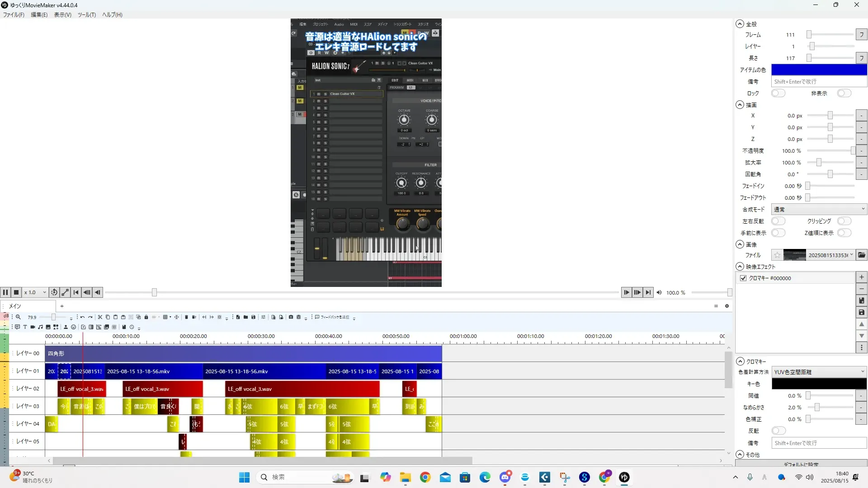This screenshot has width=868, height=488.
Task: Click the scissors cut icon
Action: pos(100,317)
